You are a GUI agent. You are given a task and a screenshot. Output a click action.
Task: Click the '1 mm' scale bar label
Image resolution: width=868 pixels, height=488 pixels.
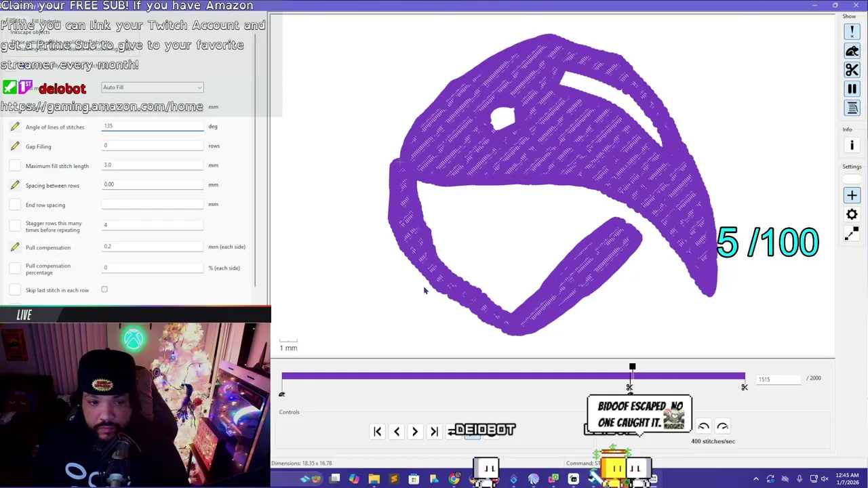289,348
